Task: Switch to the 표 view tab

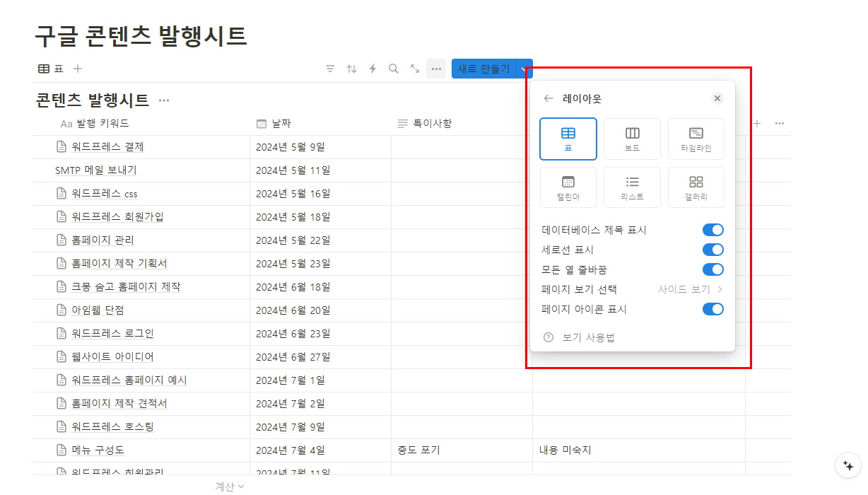Action: [51, 69]
